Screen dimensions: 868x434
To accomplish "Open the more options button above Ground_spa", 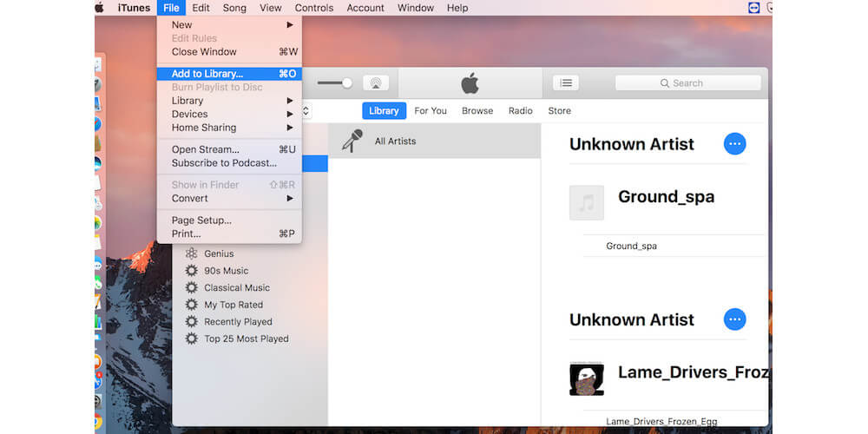I will point(734,144).
